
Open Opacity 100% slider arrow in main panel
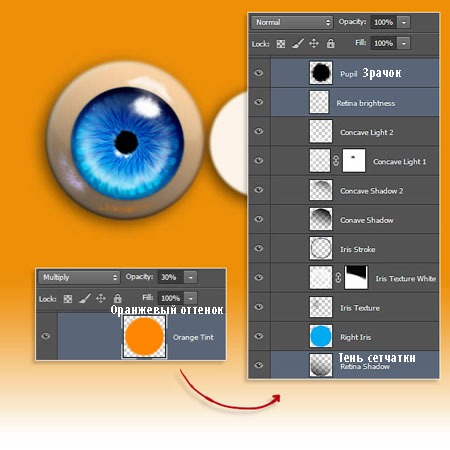[404, 22]
